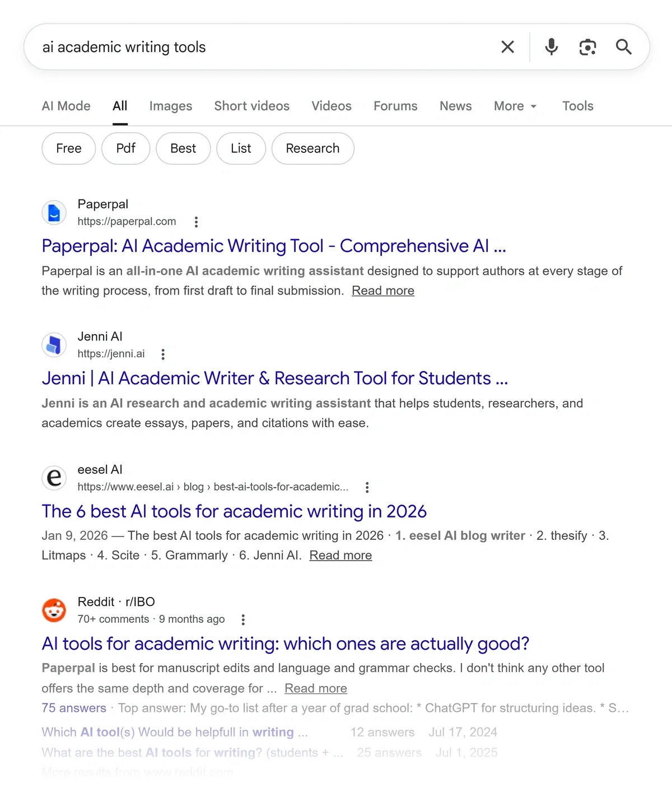The image size is (672, 793).
Task: Switch to the Images tab
Action: pos(170,106)
